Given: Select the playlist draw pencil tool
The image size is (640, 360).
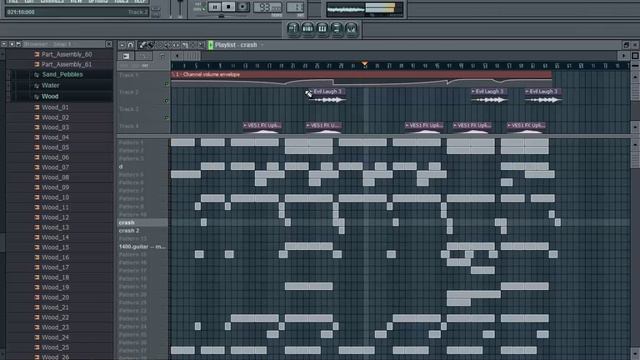Looking at the screenshot, I should 142,45.
